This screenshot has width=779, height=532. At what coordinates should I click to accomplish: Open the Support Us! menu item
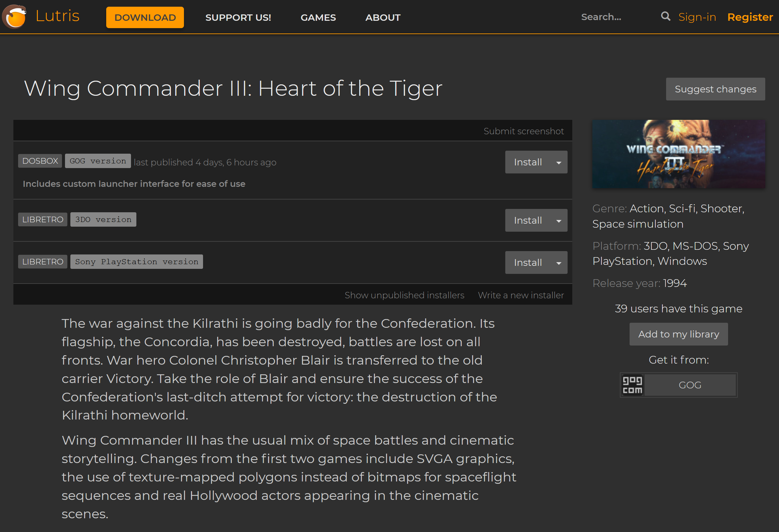[x=238, y=17]
